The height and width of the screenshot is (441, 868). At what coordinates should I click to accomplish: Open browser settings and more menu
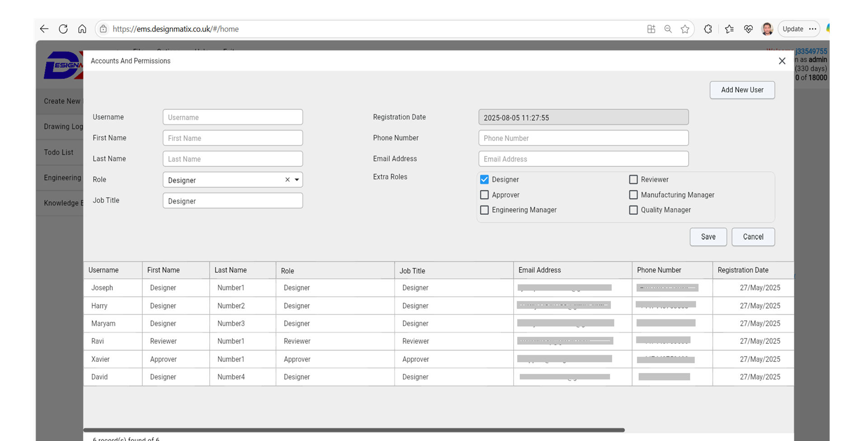[x=812, y=29]
